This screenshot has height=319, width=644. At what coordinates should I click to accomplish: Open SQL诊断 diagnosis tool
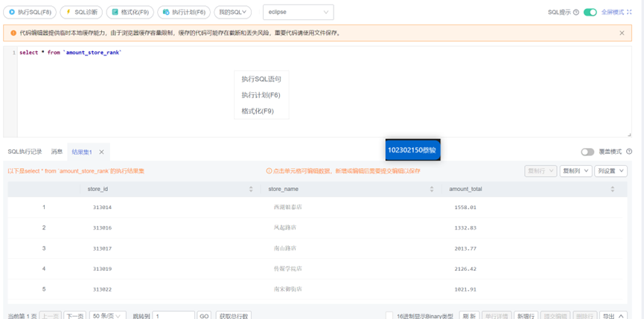click(x=81, y=12)
